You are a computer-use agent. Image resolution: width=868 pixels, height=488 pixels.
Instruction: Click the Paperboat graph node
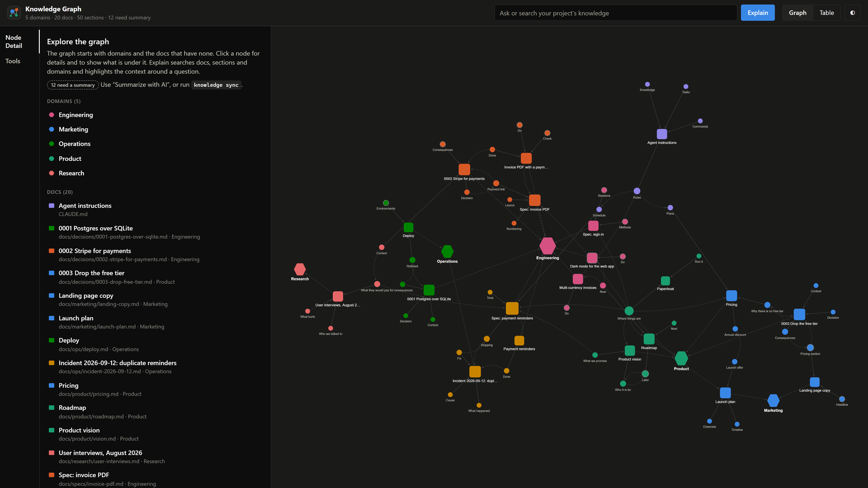(x=665, y=281)
